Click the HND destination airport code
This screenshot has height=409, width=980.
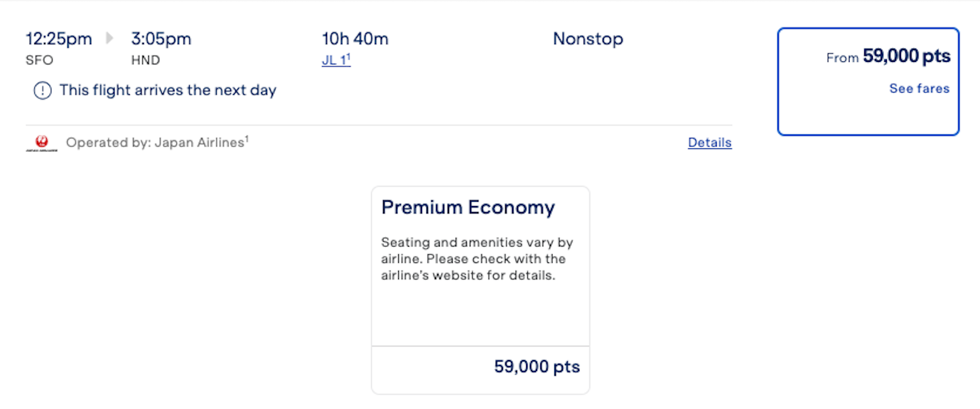145,60
